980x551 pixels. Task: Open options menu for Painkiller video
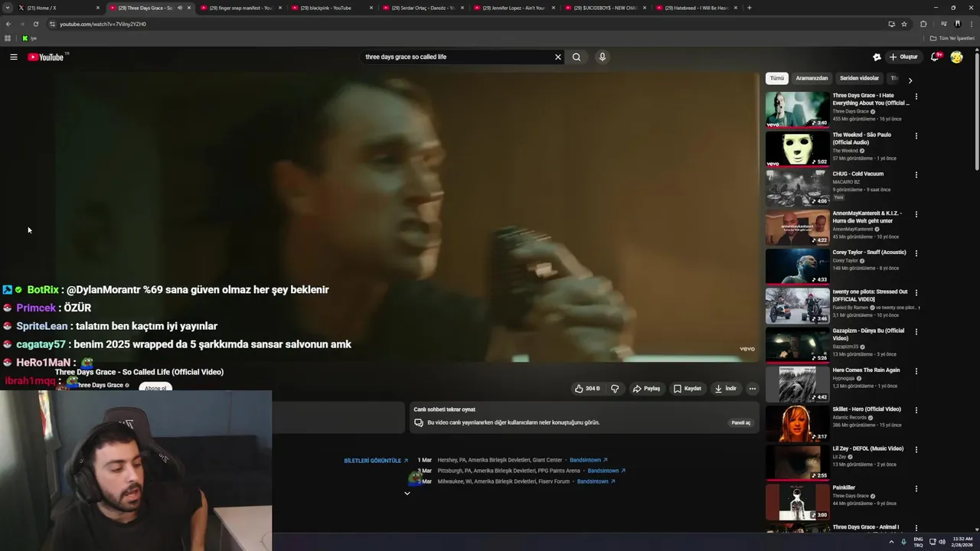(x=916, y=488)
